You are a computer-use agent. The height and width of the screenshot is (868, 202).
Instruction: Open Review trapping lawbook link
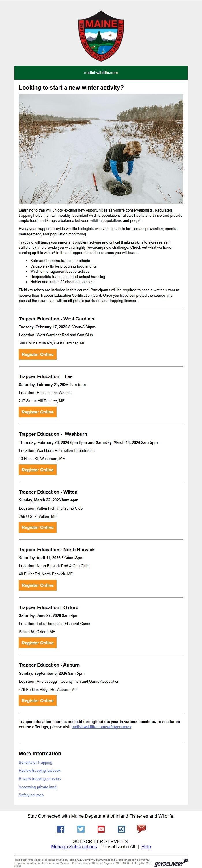[39, 771]
